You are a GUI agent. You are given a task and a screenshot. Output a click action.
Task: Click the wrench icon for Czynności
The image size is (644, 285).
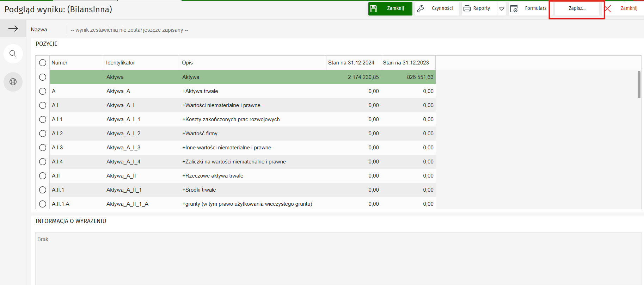tap(421, 8)
